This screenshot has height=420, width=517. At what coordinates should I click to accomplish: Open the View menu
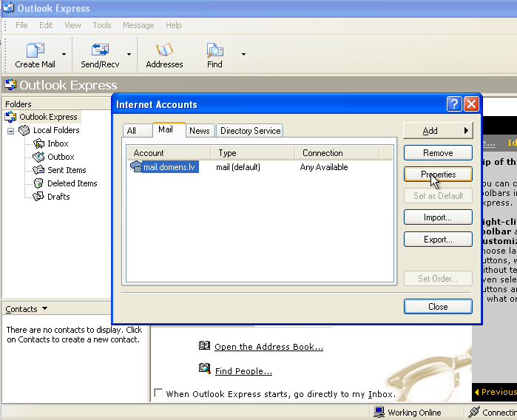click(72, 25)
